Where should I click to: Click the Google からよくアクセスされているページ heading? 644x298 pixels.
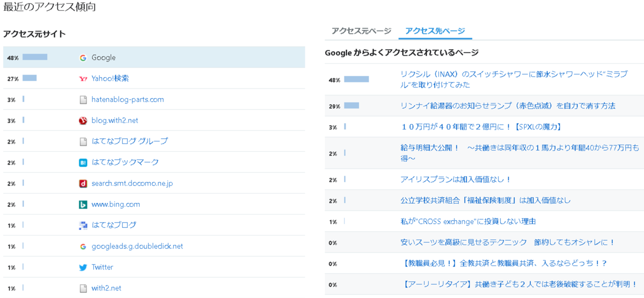click(x=401, y=53)
